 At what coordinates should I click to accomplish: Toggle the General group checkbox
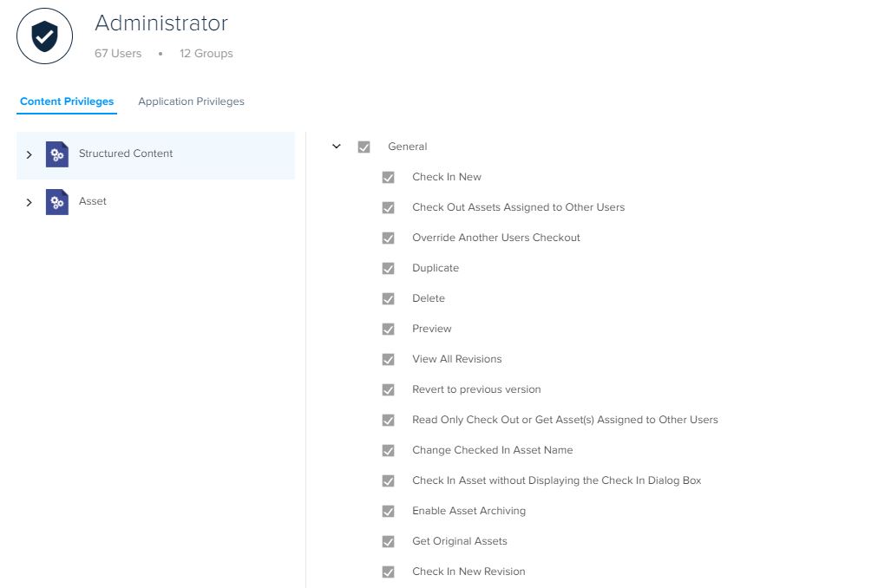pyautogui.click(x=364, y=147)
